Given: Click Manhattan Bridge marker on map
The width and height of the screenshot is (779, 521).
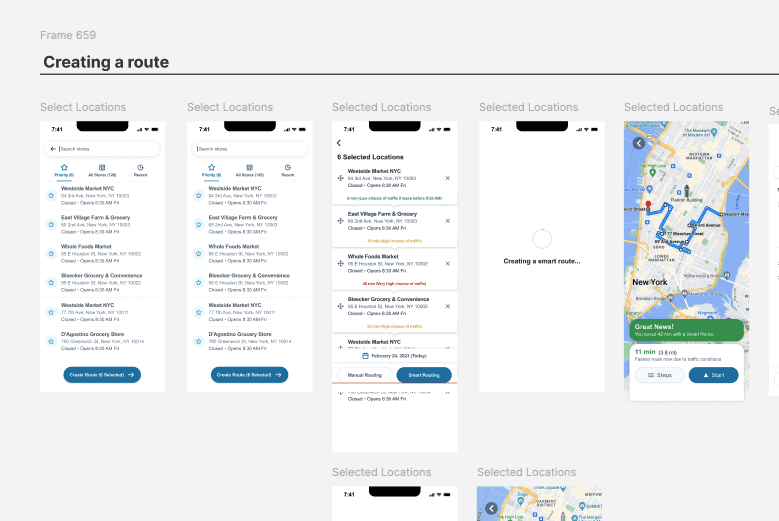Looking at the screenshot, I should click(685, 294).
